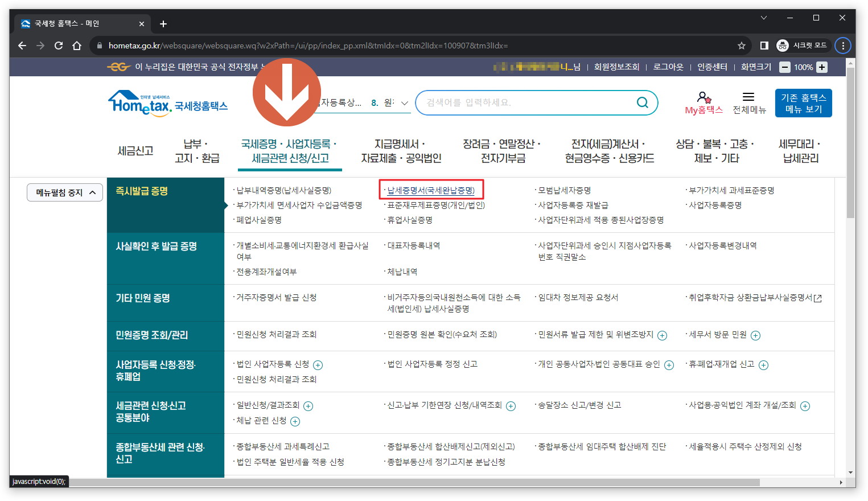
Task: Decrease screen size with minus button
Action: coord(785,67)
